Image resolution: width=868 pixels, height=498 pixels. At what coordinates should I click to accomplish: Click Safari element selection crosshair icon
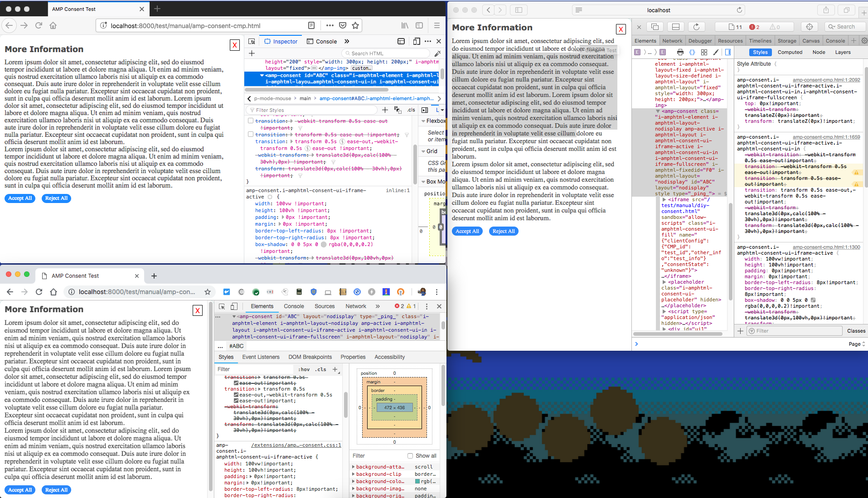pos(810,27)
